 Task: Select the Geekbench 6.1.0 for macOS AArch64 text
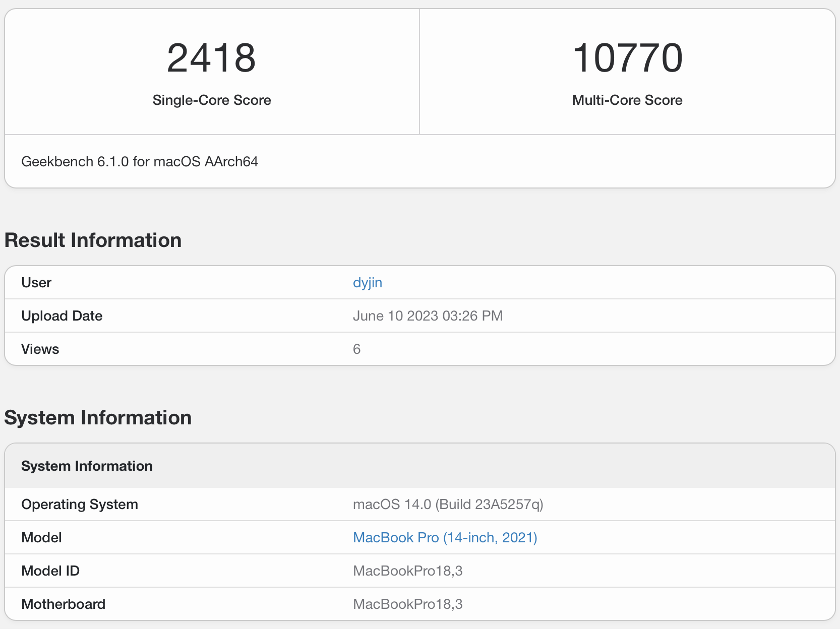[140, 162]
